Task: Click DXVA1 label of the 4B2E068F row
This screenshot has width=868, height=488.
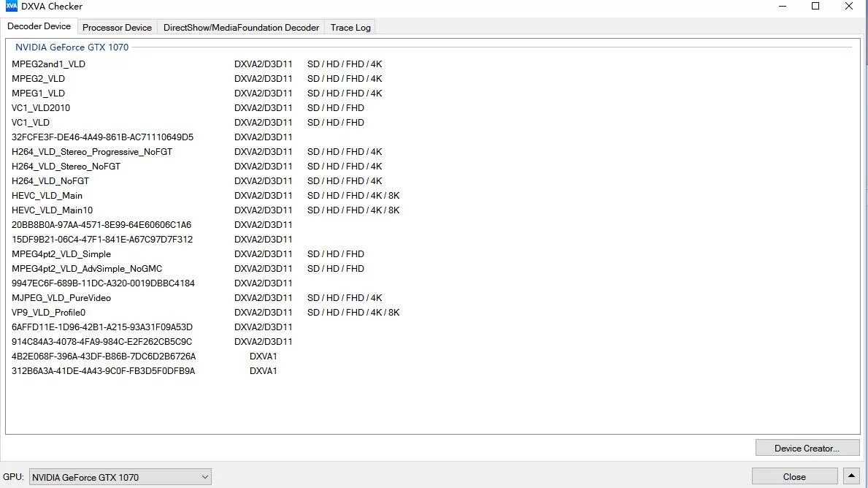Action: (x=264, y=357)
